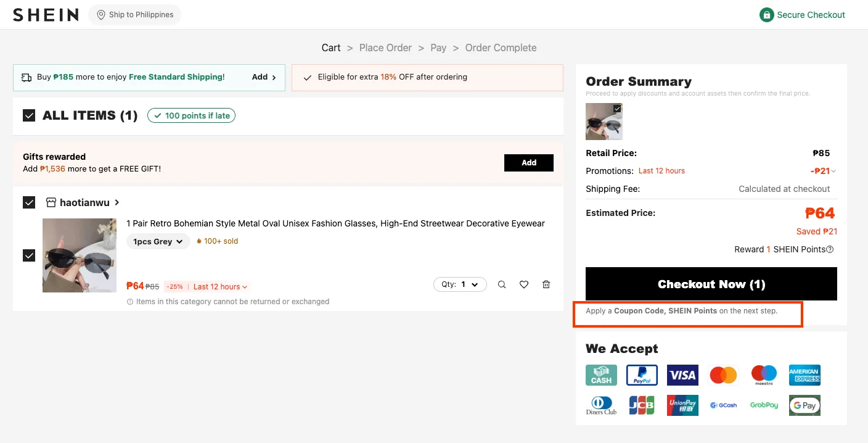
Task: Click the GCash payment icon
Action: 723,405
